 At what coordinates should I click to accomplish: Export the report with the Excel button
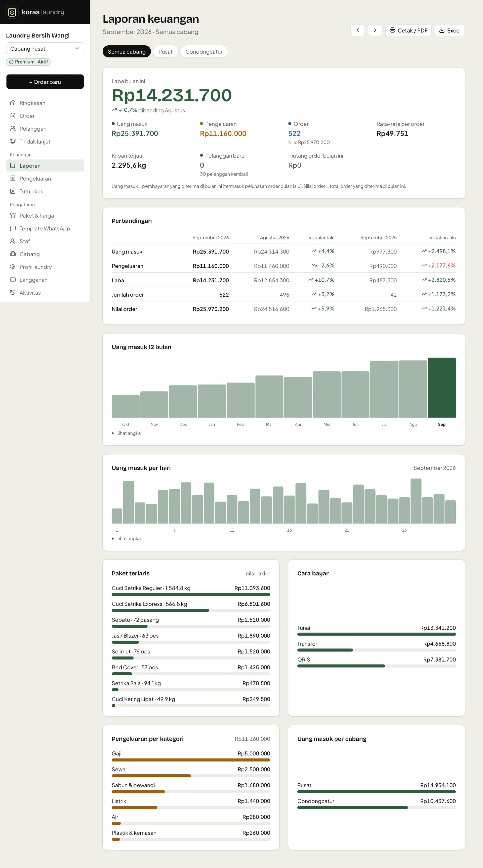pos(450,30)
